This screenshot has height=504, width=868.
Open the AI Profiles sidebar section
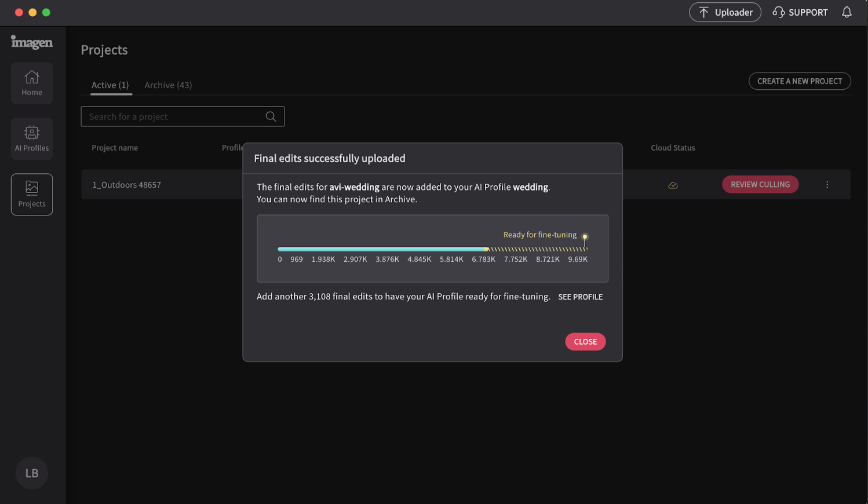[32, 139]
